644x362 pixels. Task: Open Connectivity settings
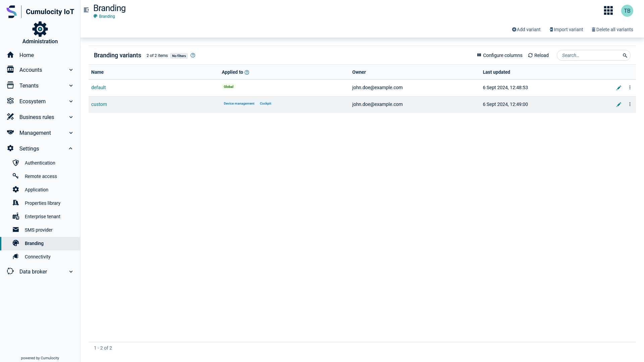(40, 257)
